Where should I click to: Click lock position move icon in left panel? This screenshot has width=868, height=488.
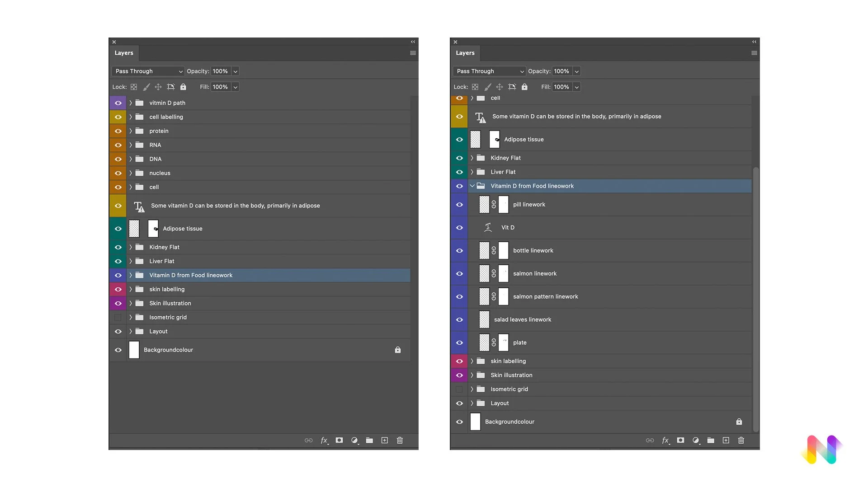pyautogui.click(x=158, y=87)
